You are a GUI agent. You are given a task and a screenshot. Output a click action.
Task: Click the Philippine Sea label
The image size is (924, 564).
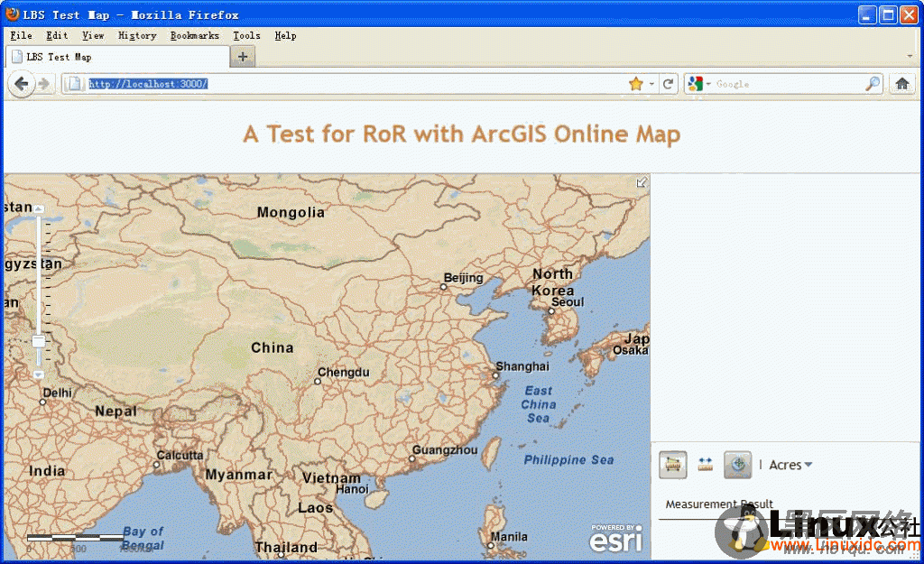pos(568,459)
